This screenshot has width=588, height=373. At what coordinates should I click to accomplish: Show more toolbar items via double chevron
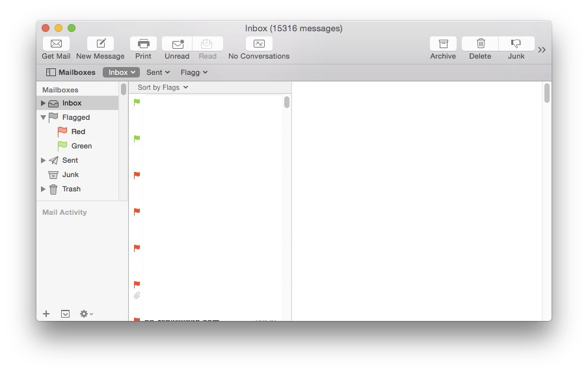pyautogui.click(x=542, y=49)
